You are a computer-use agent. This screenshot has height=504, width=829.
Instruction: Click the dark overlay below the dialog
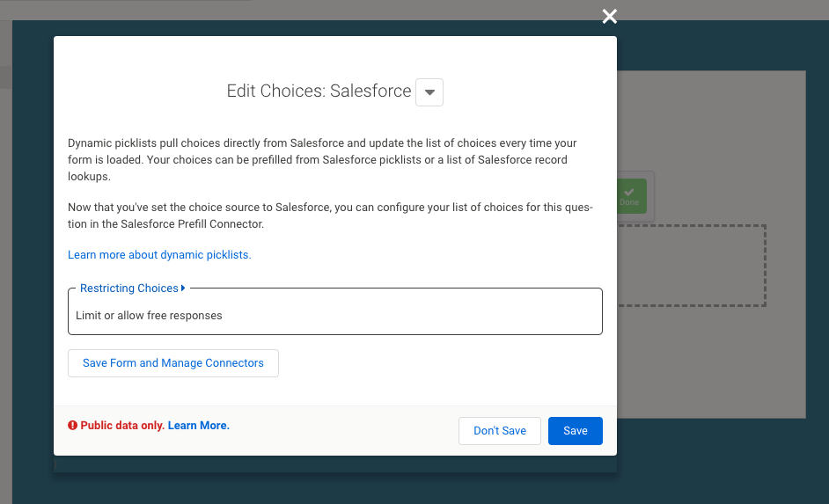(335, 486)
